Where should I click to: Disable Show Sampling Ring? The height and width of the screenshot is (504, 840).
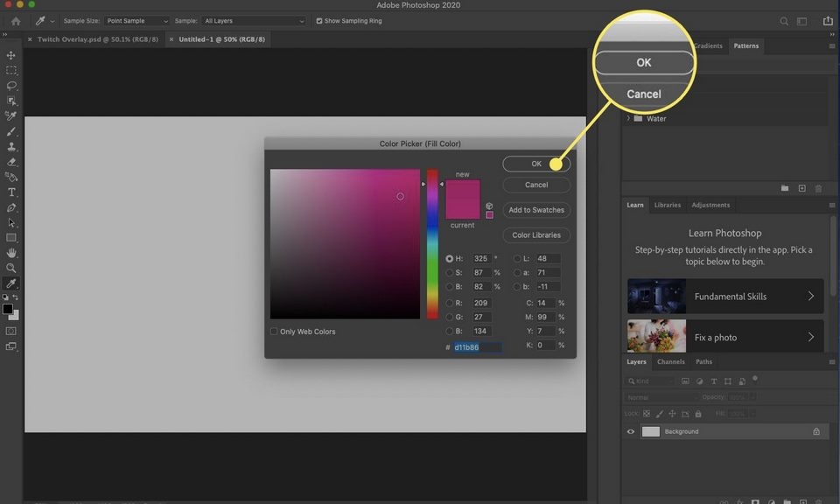point(319,21)
